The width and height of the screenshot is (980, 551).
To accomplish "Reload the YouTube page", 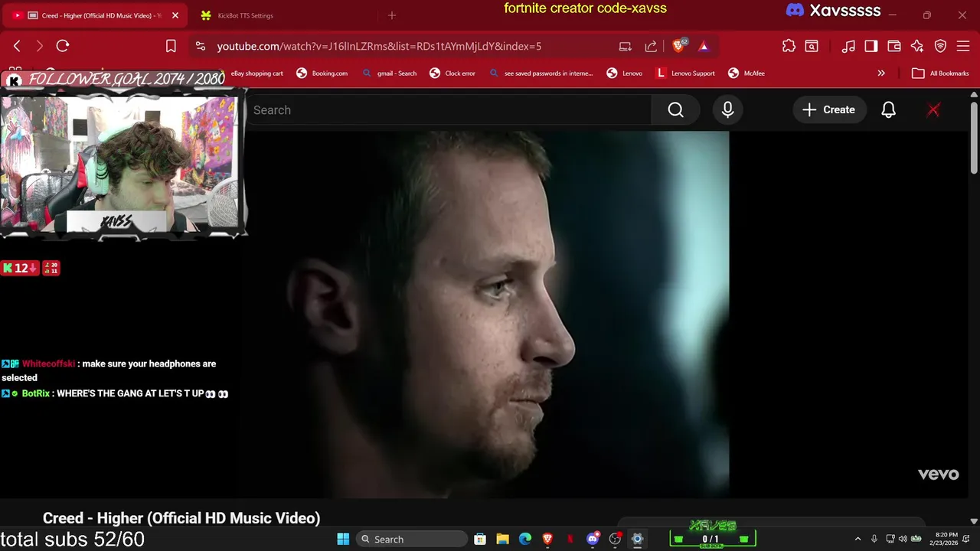I will click(63, 46).
